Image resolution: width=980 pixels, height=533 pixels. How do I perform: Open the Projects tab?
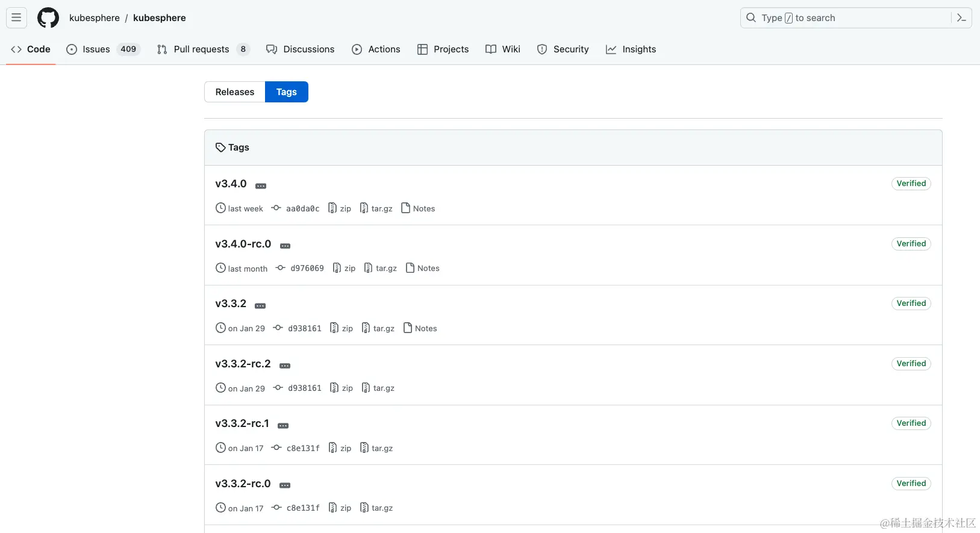(443, 49)
